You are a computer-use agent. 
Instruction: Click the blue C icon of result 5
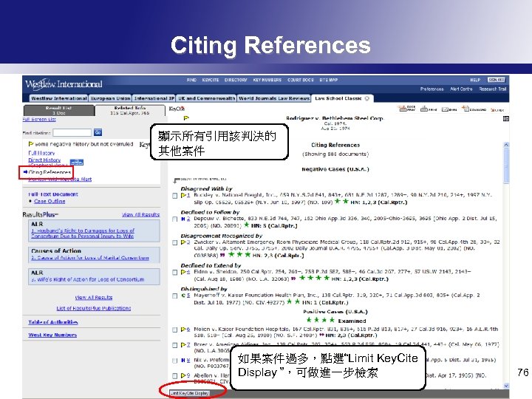[x=183, y=296]
